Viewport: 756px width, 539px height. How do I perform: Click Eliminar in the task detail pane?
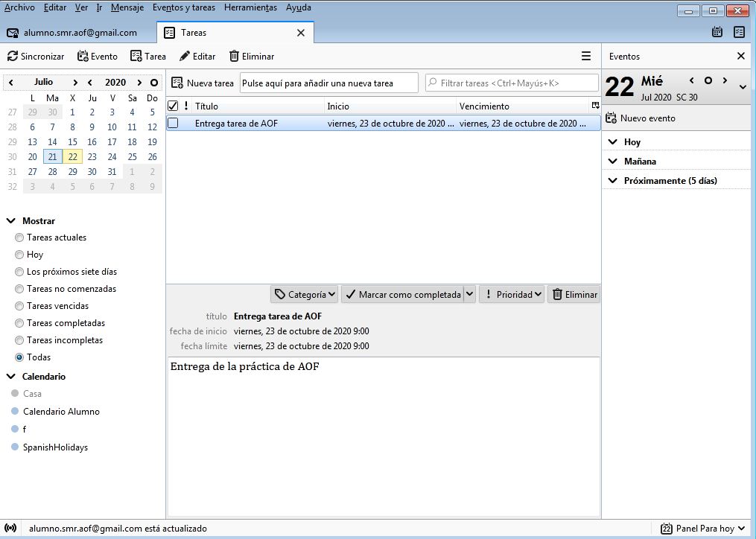coord(574,295)
